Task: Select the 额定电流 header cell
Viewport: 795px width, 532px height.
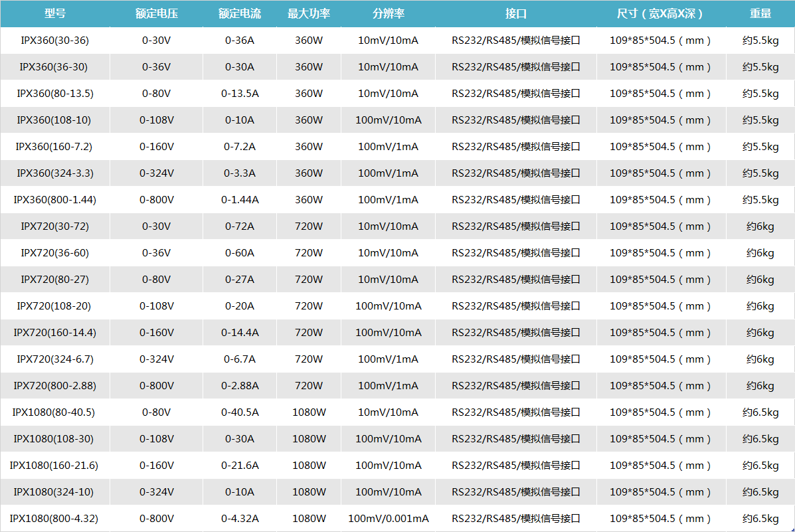Action: [x=240, y=14]
